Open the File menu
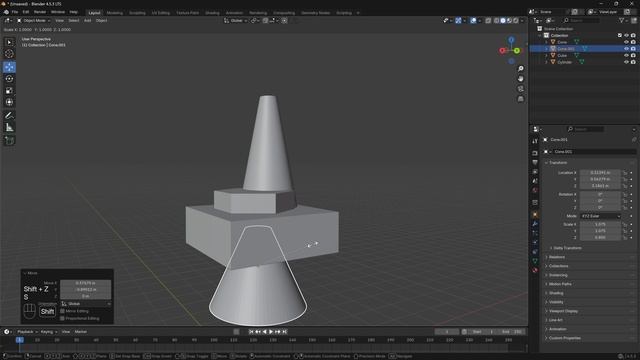This screenshot has width=640, height=360. point(15,12)
